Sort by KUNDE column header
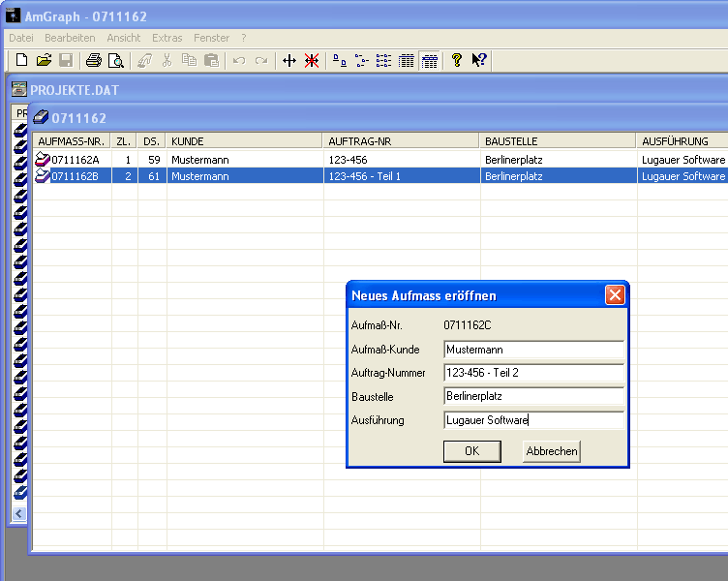728x581 pixels. click(244, 140)
